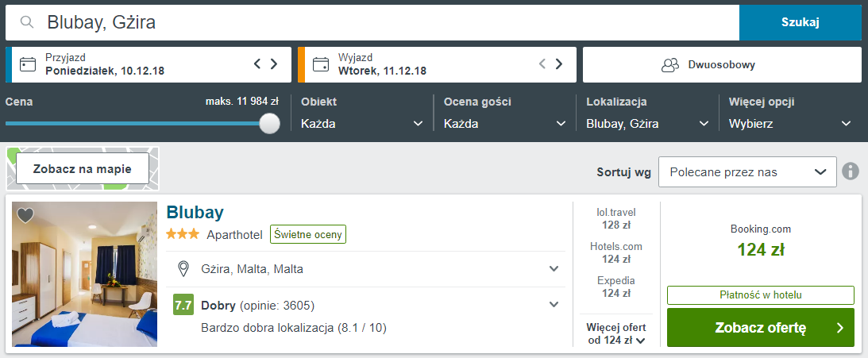This screenshot has height=358, width=868.
Task: Open the check-out calendar icon
Action: 321,65
